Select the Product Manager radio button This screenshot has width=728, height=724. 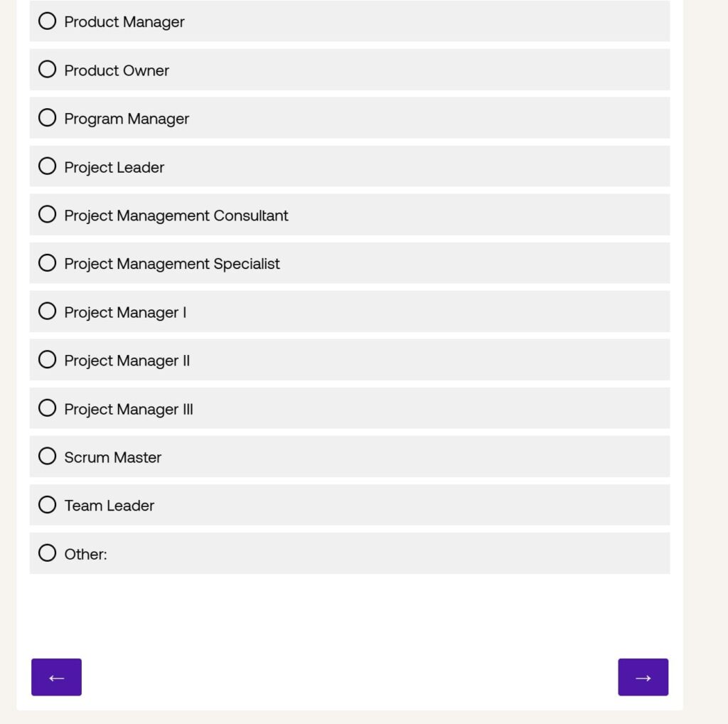(48, 21)
